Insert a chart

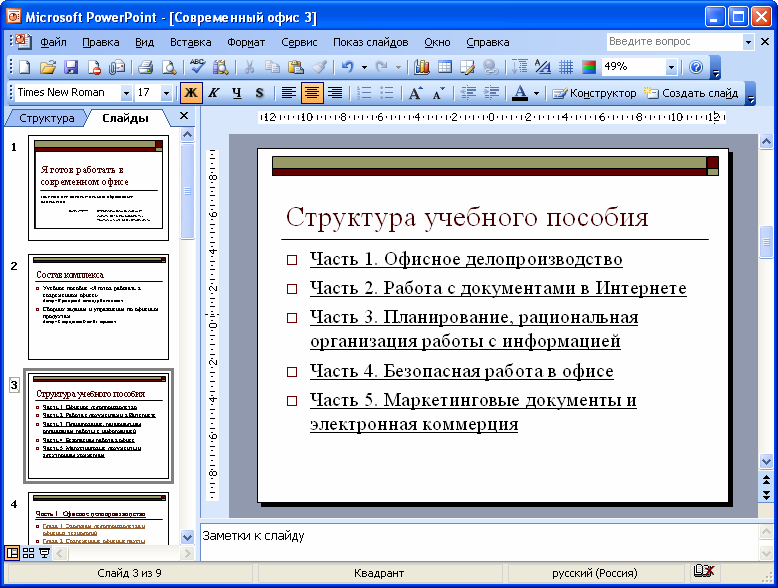(422, 67)
